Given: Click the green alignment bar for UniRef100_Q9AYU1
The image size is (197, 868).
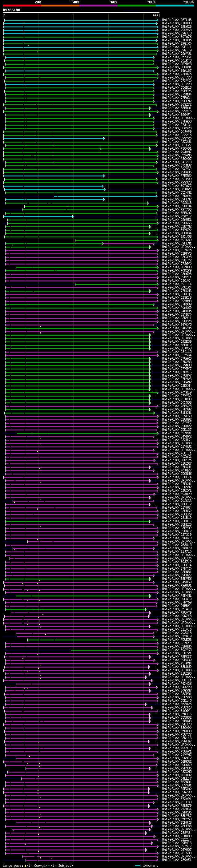Looking at the screenshot, I should click(80, 54).
